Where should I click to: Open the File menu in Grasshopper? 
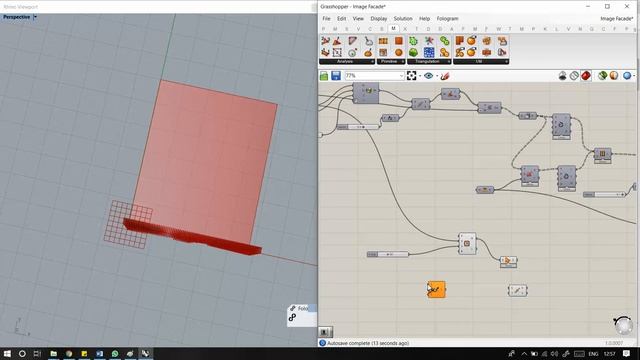(327, 19)
